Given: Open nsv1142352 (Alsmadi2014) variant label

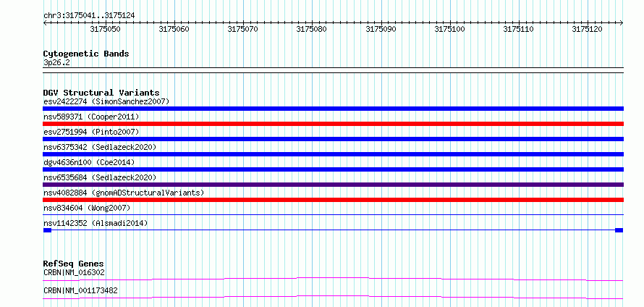Looking at the screenshot, I should (x=96, y=223).
